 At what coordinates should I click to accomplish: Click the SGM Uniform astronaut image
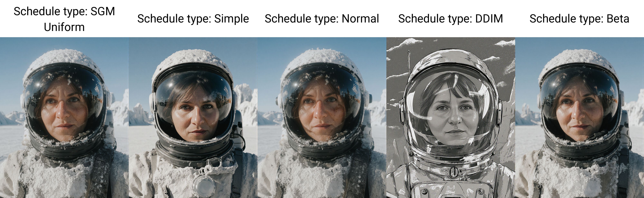coord(64,118)
